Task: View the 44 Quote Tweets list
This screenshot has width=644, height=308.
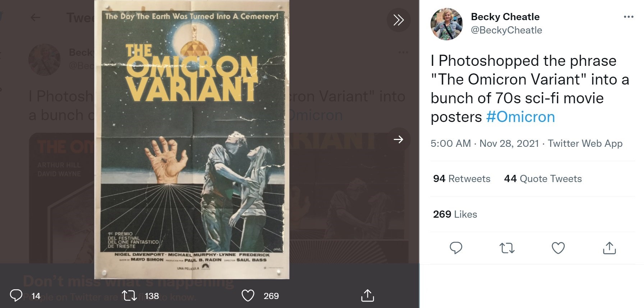Action: [543, 179]
